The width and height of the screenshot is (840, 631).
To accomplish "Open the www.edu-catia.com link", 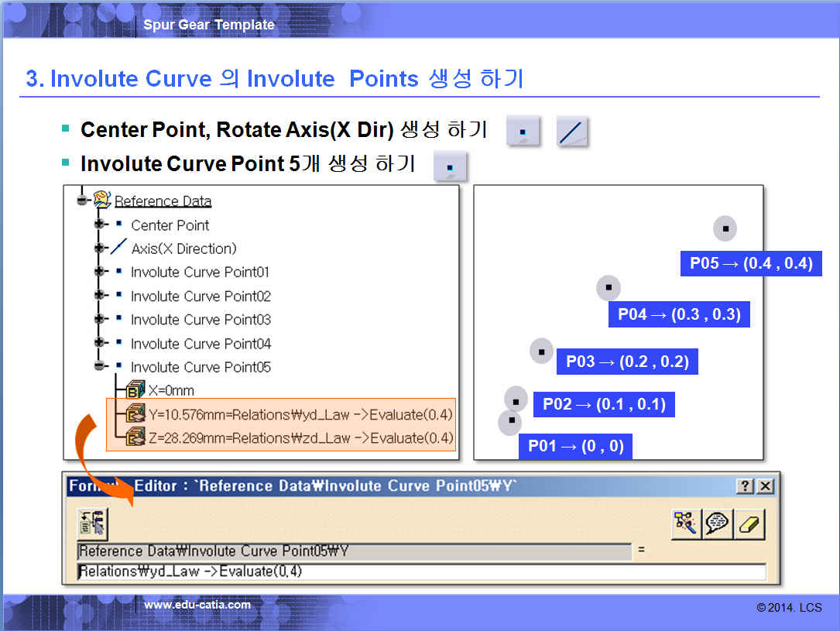I will click(197, 605).
